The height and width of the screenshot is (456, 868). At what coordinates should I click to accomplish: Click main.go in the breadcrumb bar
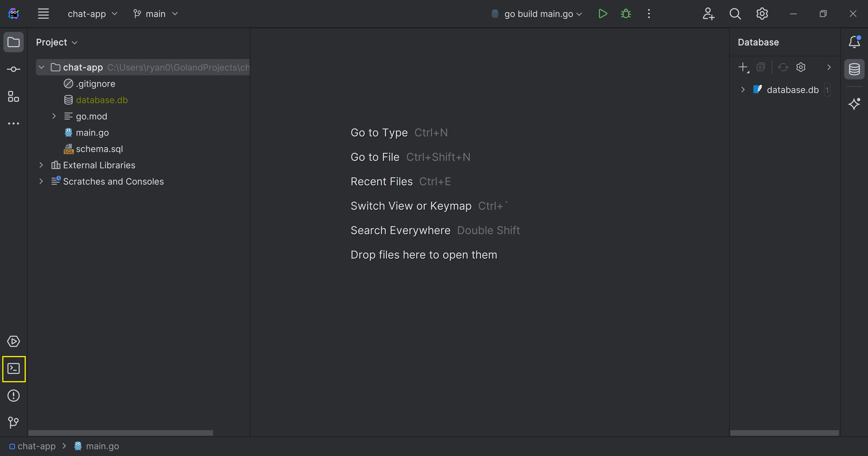(102, 446)
